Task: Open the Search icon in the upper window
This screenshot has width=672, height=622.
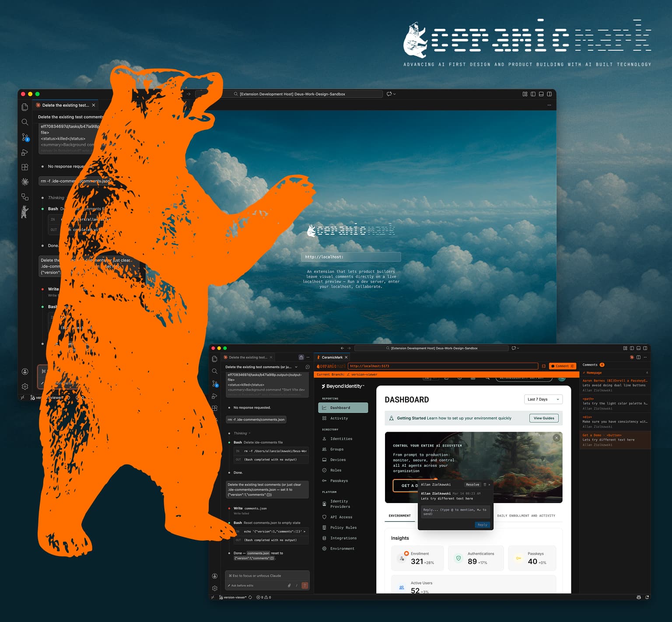Action: (x=25, y=122)
